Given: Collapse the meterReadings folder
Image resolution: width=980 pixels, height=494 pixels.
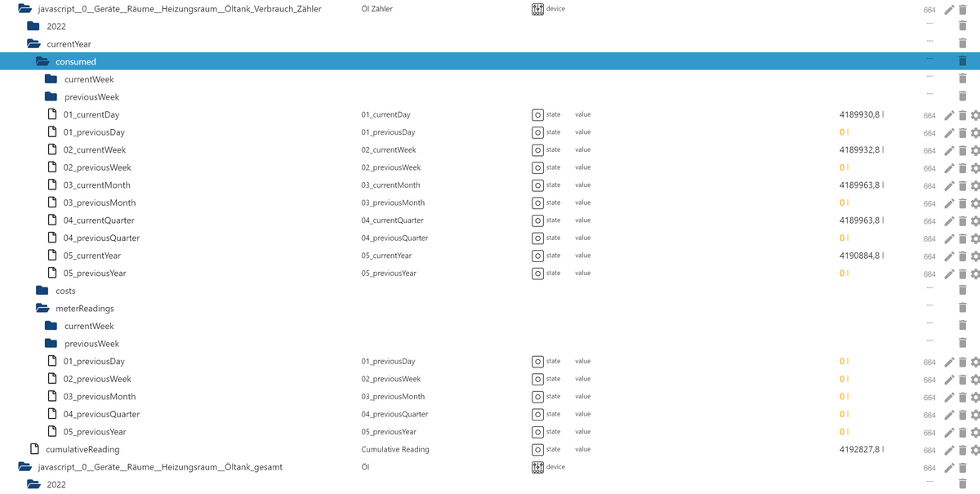Looking at the screenshot, I should 42,309.
